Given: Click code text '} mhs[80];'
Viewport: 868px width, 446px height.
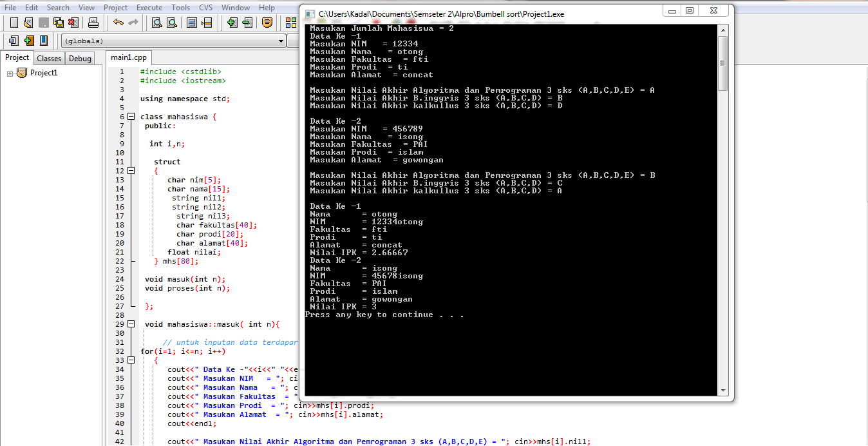Looking at the screenshot, I should [x=176, y=261].
